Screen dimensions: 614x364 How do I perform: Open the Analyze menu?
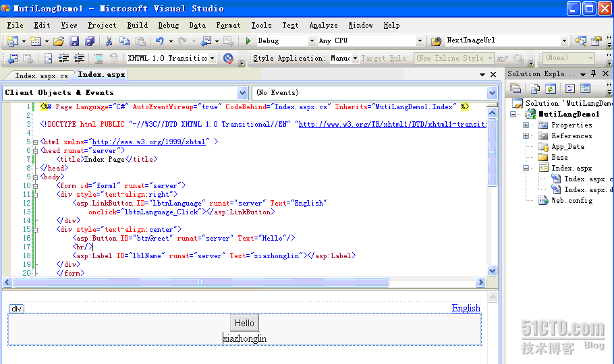click(323, 26)
